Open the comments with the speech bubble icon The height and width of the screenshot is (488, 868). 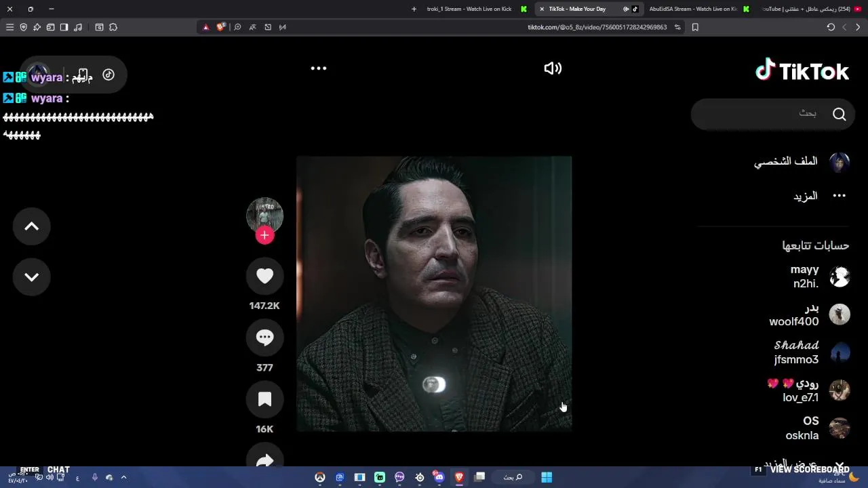pyautogui.click(x=264, y=338)
